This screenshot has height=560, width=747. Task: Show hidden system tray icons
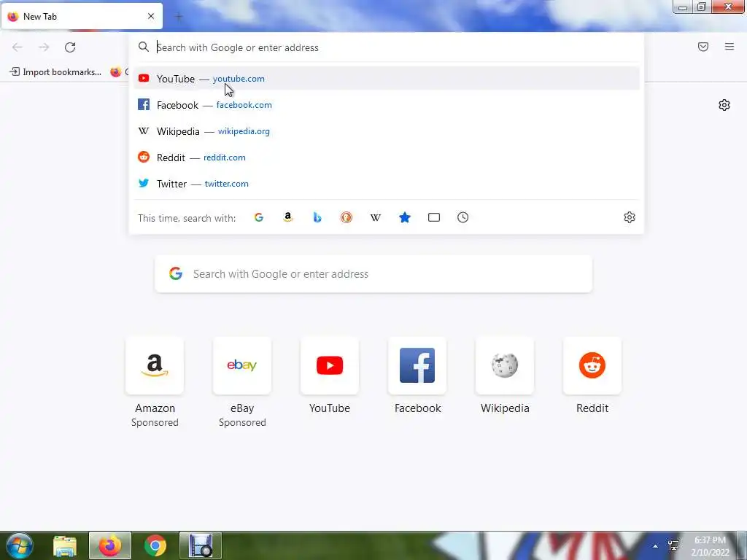point(656,546)
